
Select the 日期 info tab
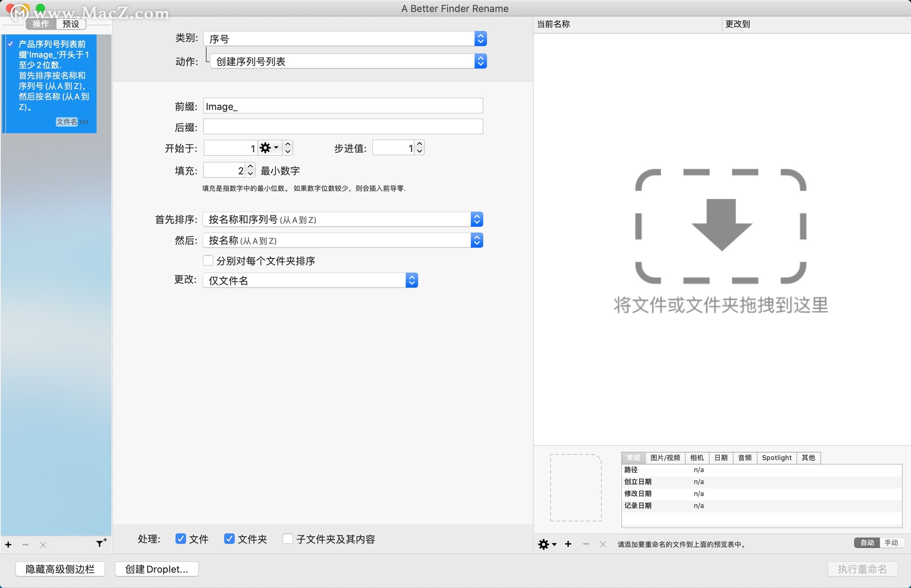pyautogui.click(x=721, y=458)
